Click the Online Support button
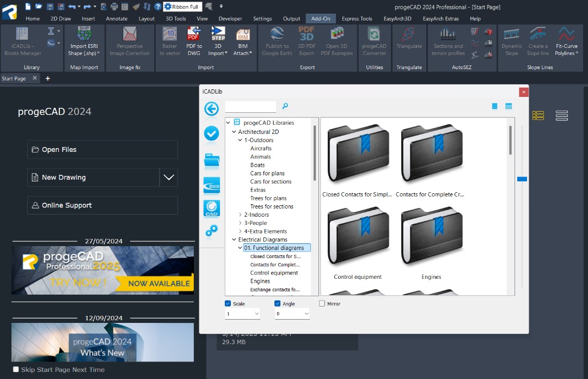Viewport: 588px width, 379px height. click(102, 205)
